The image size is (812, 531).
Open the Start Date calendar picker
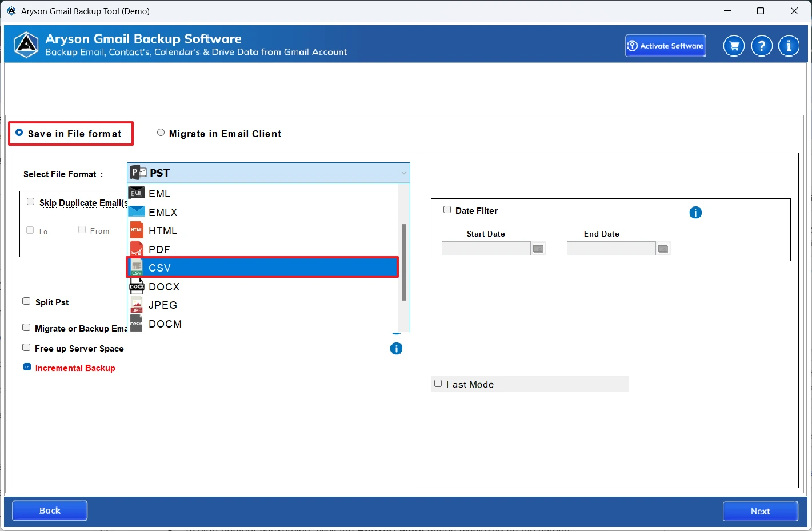point(538,249)
